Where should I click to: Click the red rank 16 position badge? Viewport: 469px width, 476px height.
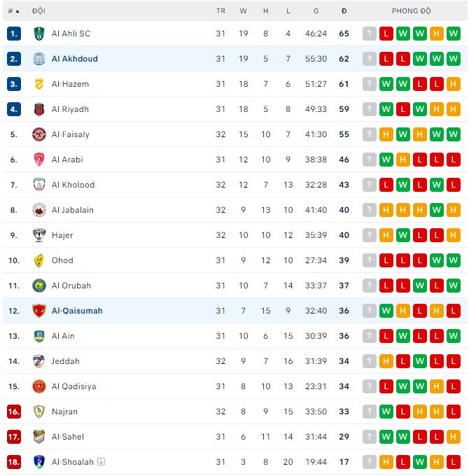pyautogui.click(x=14, y=412)
